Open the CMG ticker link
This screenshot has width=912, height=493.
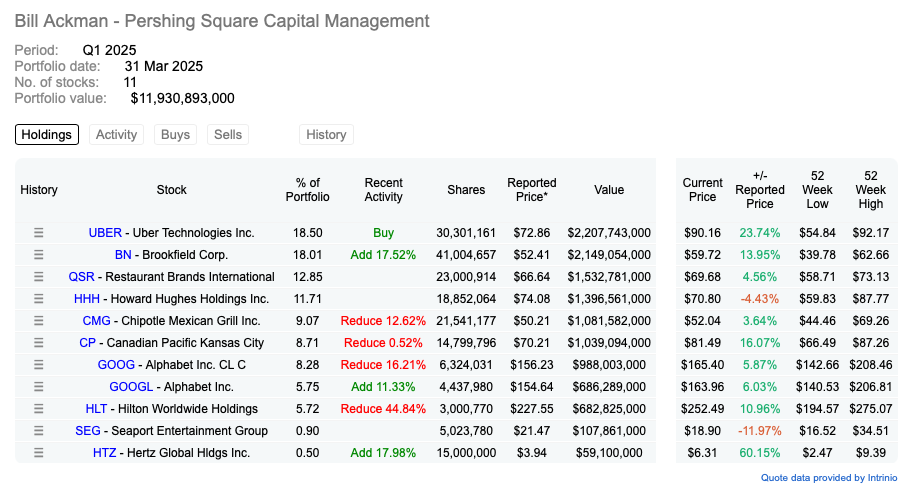tap(97, 321)
